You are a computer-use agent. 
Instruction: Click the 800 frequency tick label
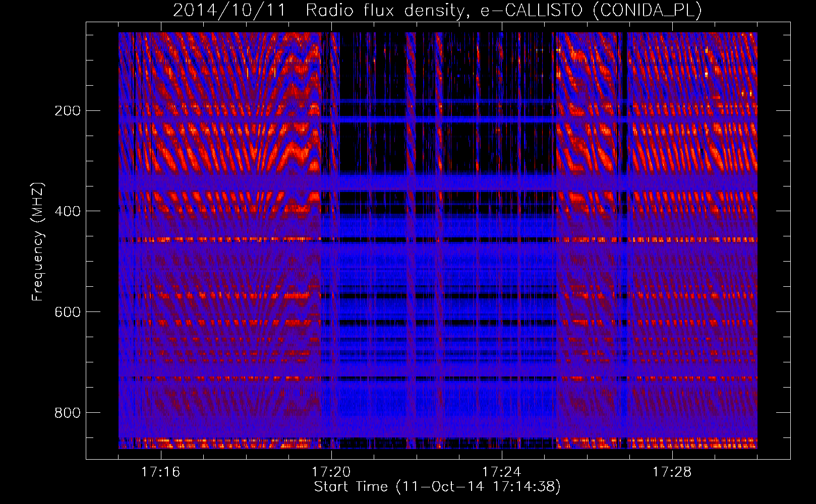(68, 413)
